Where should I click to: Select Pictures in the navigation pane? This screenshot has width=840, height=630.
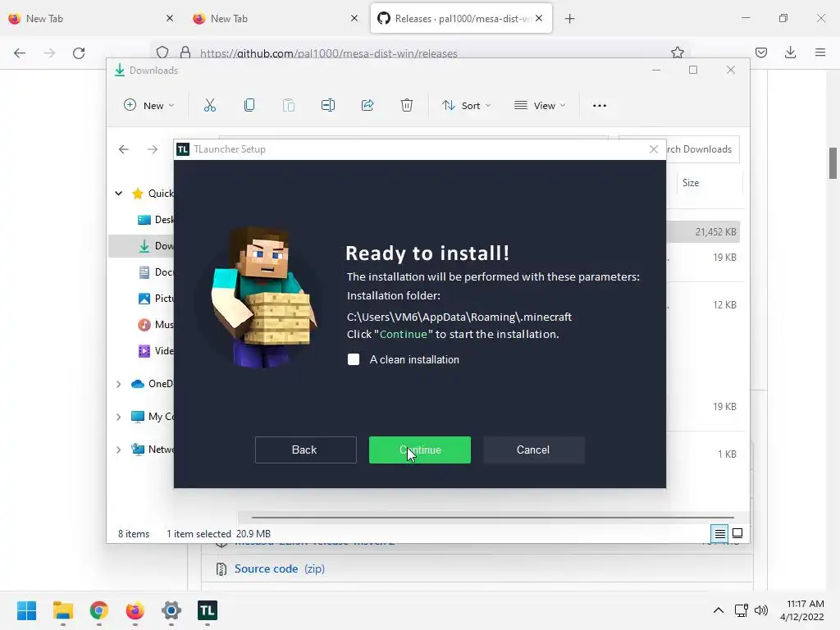tap(155, 299)
